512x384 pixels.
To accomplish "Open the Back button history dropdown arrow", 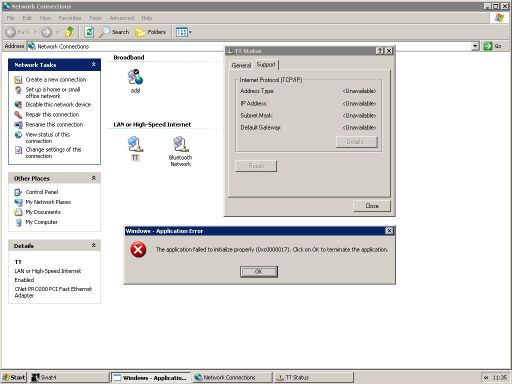I will (x=35, y=32).
